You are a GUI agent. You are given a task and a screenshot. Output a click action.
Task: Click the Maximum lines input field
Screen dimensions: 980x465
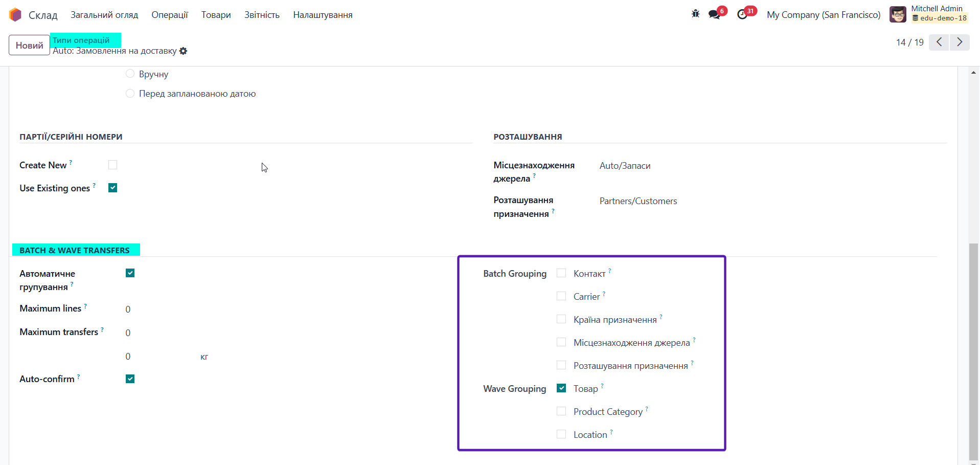coord(153,309)
